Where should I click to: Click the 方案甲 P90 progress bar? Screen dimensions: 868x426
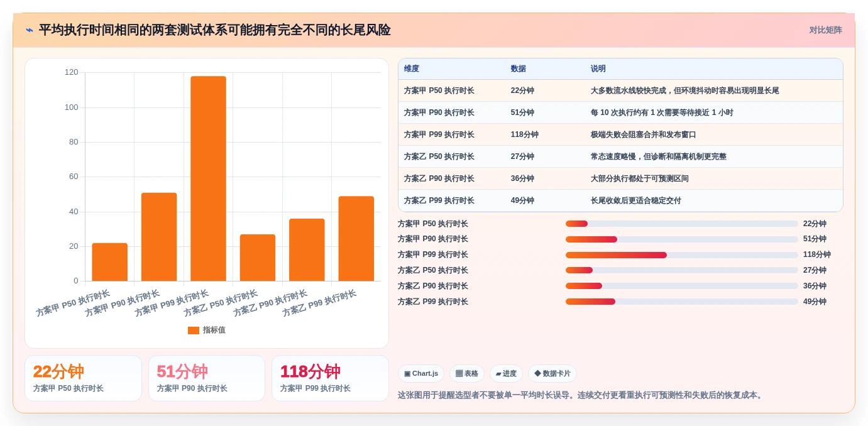pyautogui.click(x=682, y=239)
